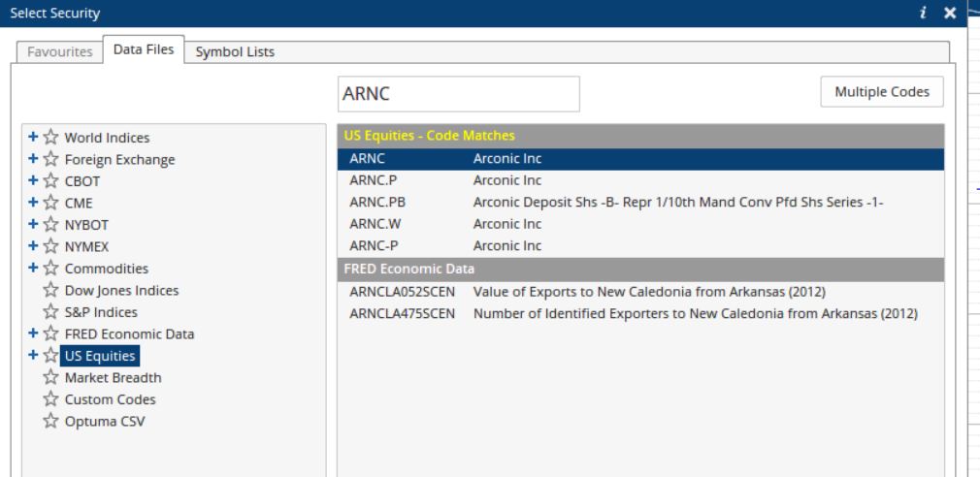The height and width of the screenshot is (477, 980).
Task: Select Market Breadth in the tree
Action: (x=113, y=378)
